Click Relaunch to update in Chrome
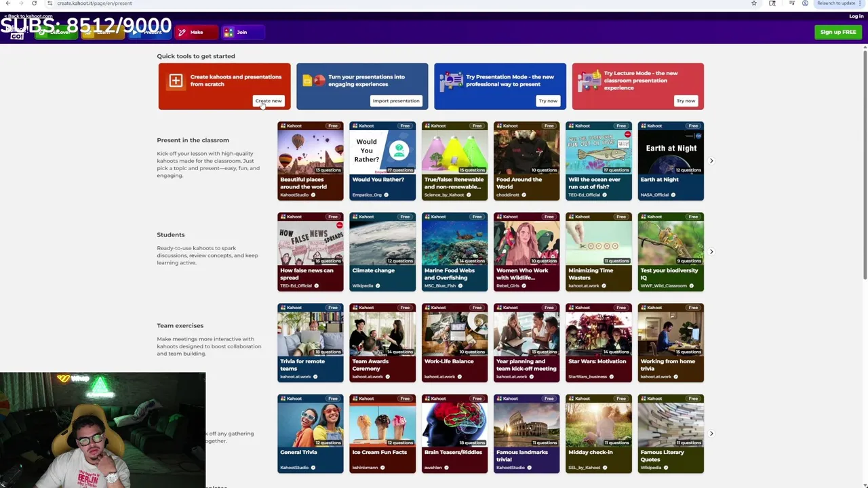 tap(836, 3)
